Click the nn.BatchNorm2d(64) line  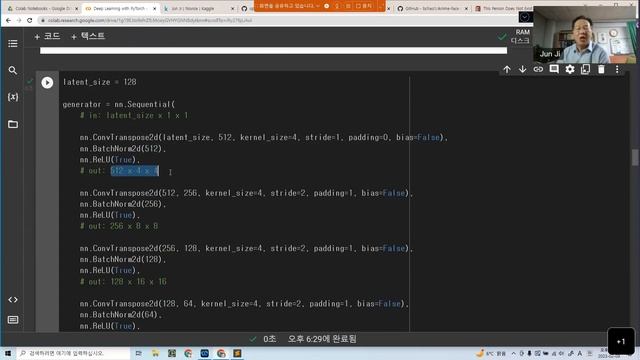121,315
